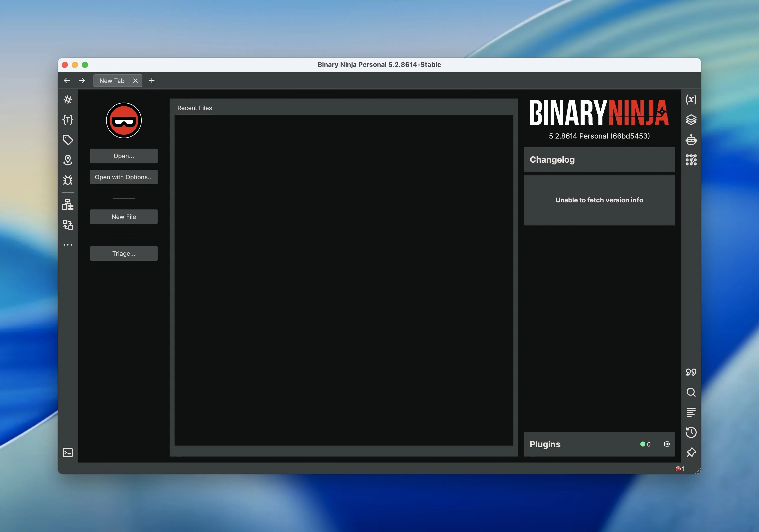The height and width of the screenshot is (532, 759).
Task: Open plugin settings gear icon
Action: tap(667, 444)
